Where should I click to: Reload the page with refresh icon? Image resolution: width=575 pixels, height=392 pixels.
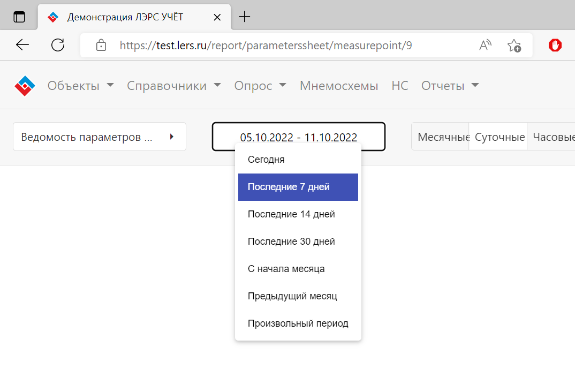tap(57, 45)
